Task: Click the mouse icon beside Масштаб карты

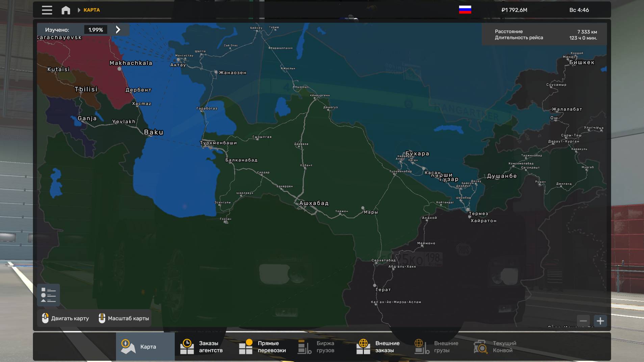Action: tap(102, 318)
